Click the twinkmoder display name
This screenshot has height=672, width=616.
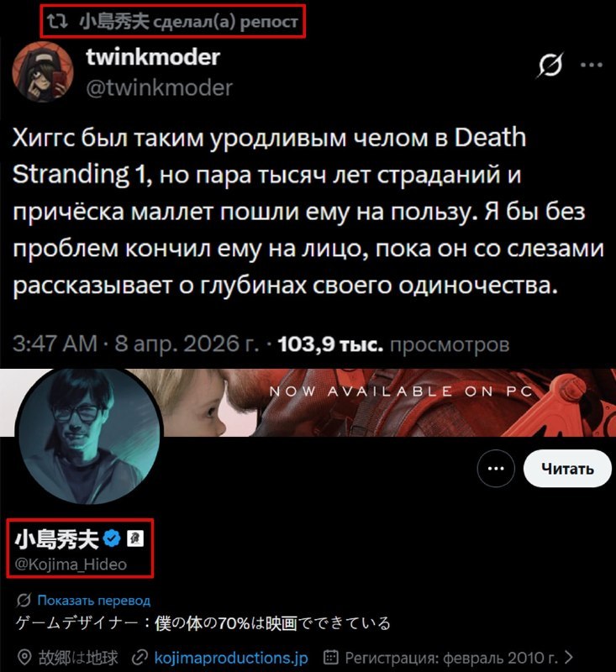(153, 57)
